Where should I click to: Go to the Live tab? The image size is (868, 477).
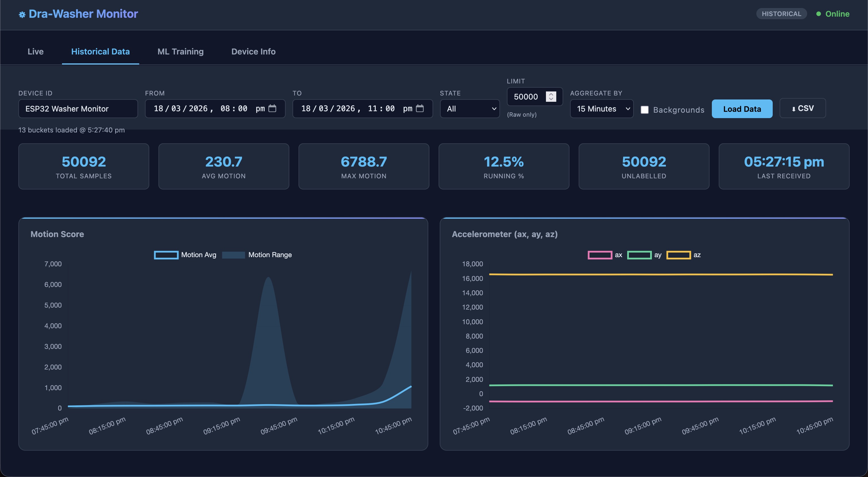pos(35,52)
